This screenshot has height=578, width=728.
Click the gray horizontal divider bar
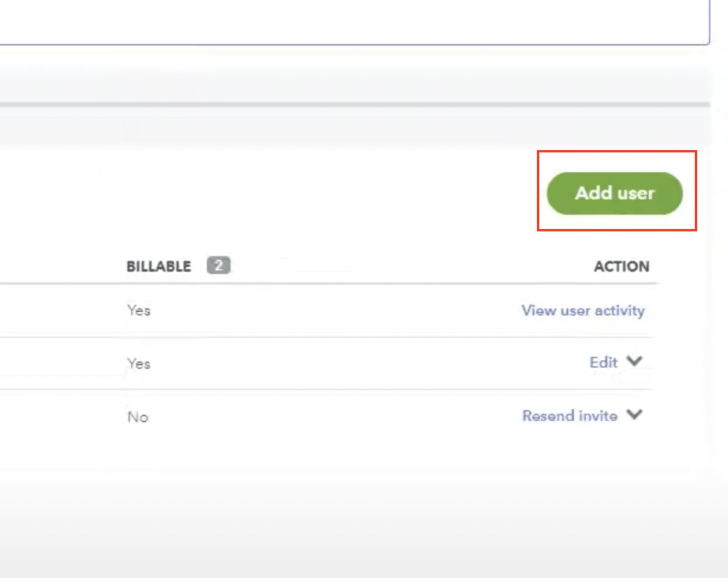pos(355,105)
